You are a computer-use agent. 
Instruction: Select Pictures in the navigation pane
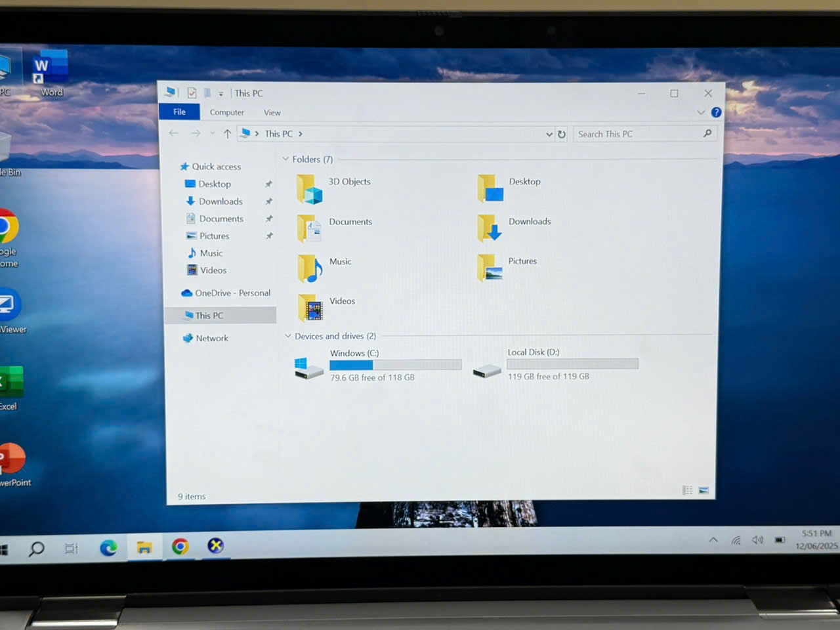[x=215, y=236]
